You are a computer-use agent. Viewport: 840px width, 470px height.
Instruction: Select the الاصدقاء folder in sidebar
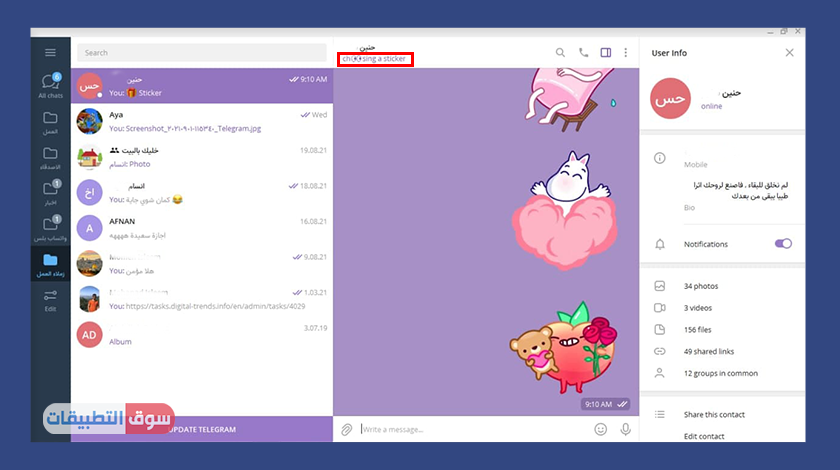(50, 158)
